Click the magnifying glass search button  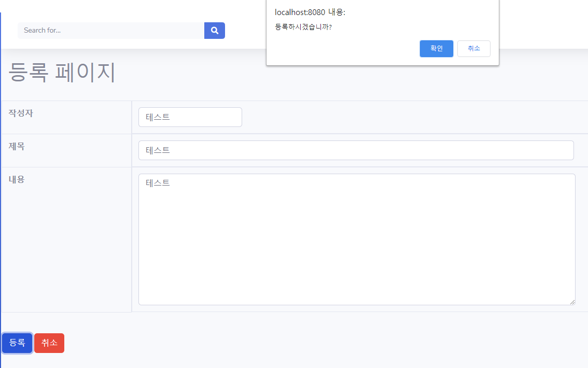coord(215,31)
